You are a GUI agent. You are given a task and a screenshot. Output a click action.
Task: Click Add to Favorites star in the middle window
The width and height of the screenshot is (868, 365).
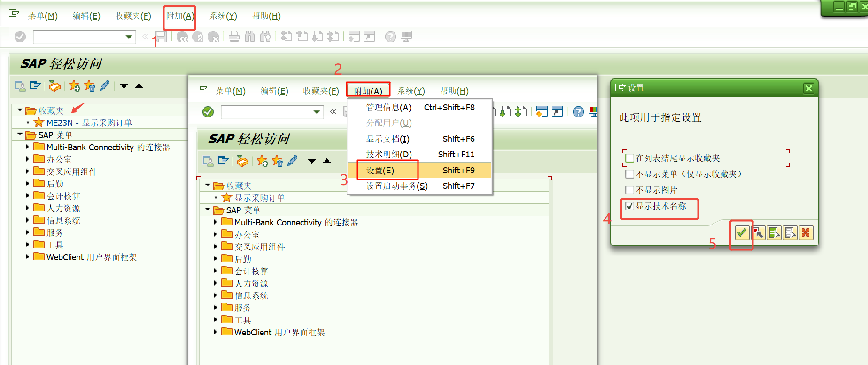(262, 161)
